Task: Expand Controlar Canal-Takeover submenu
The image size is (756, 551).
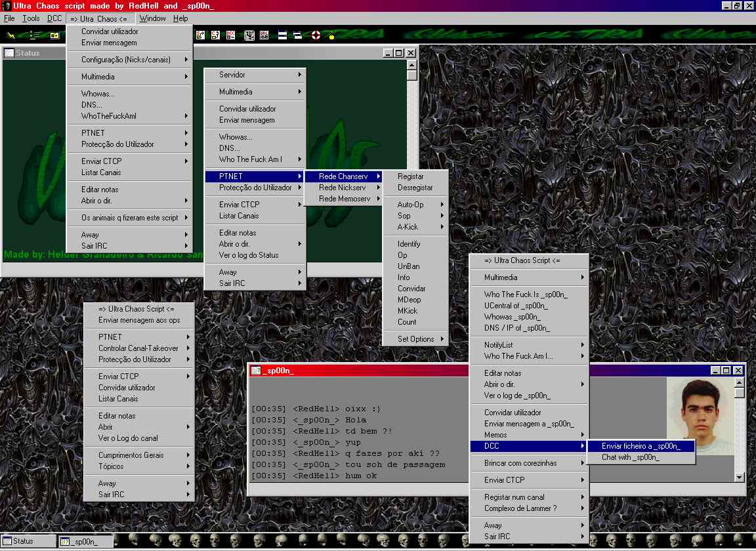Action: 138,348
